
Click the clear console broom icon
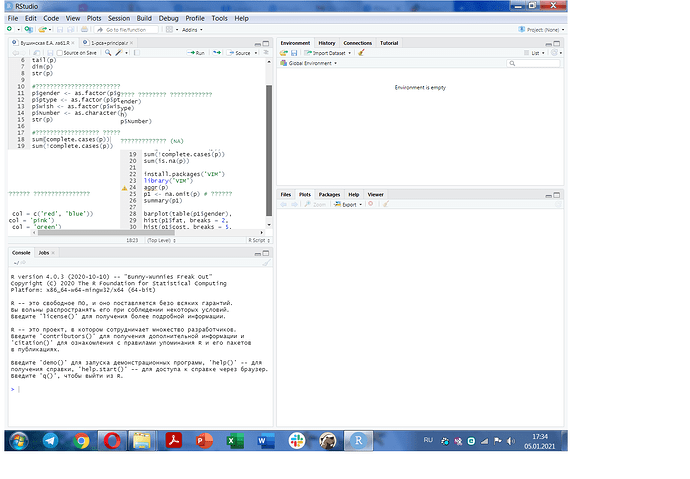pyautogui.click(x=266, y=263)
